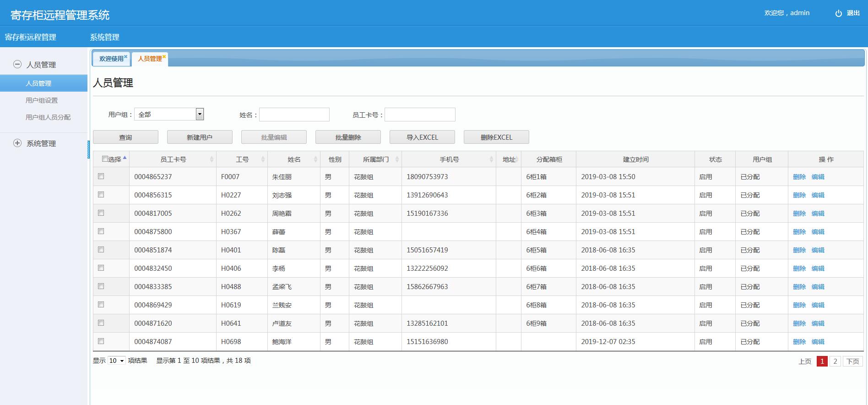
Task: Switch to the 欢迎使用 tab
Action: [x=111, y=59]
